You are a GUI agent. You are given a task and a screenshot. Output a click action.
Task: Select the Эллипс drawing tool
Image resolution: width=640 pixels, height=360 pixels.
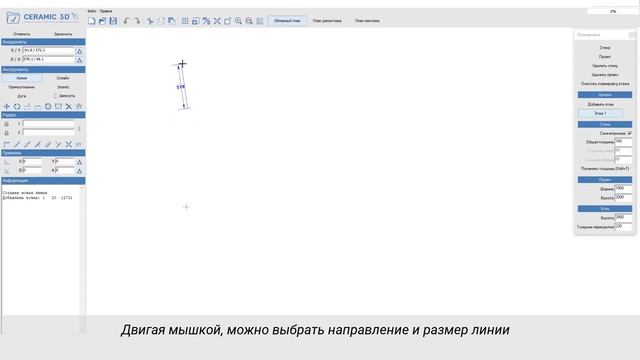tap(63, 87)
